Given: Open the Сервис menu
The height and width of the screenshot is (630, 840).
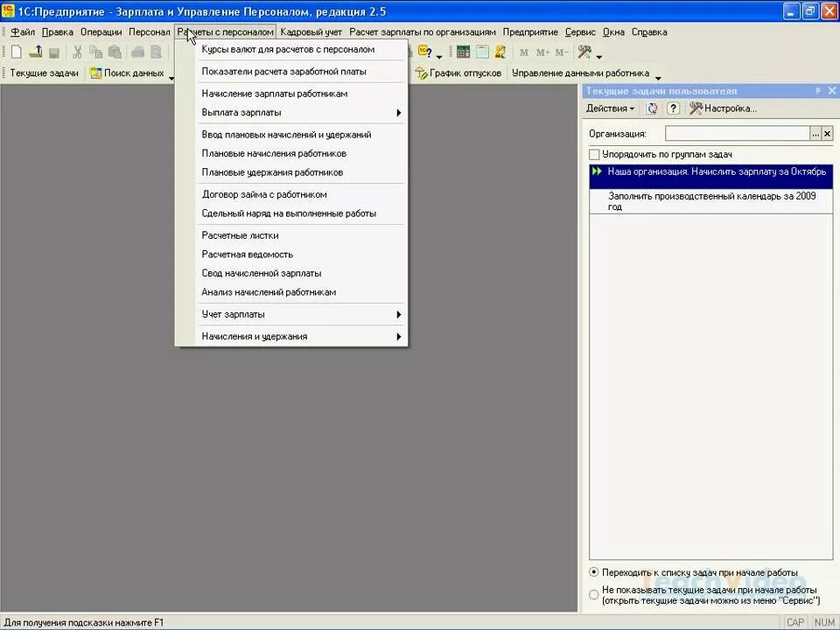Looking at the screenshot, I should [x=580, y=32].
